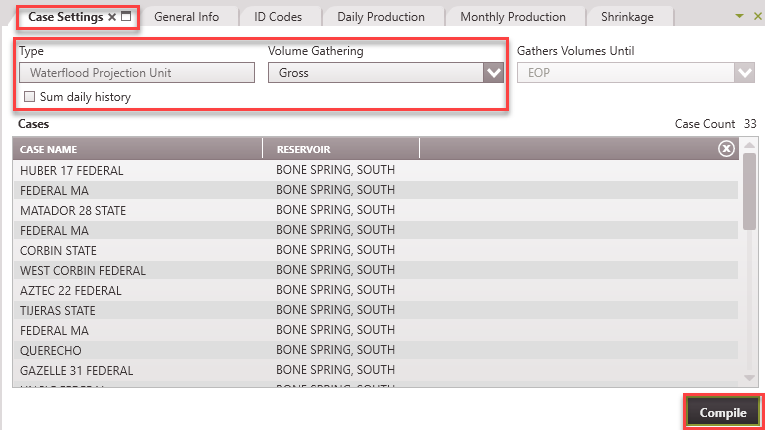Close the Case Settings tab

point(112,16)
